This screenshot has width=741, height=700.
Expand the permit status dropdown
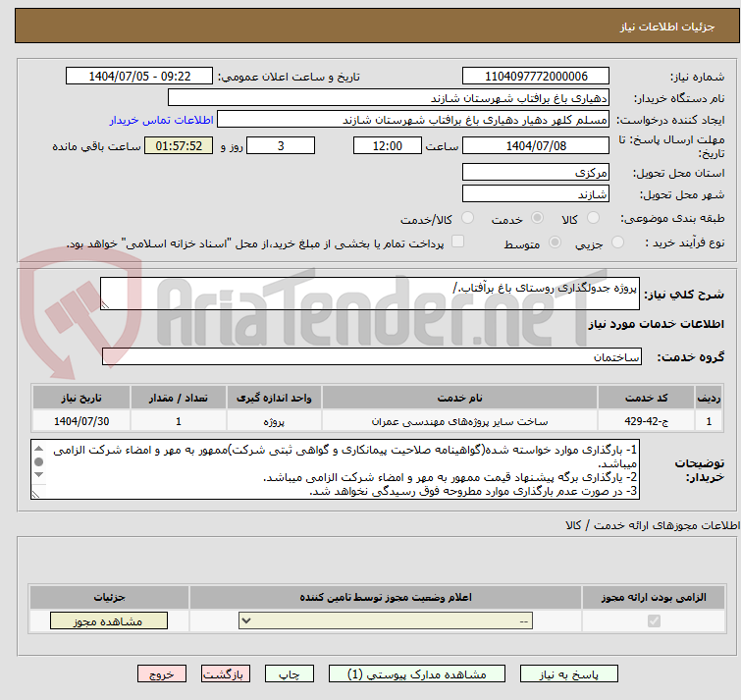[x=387, y=621]
